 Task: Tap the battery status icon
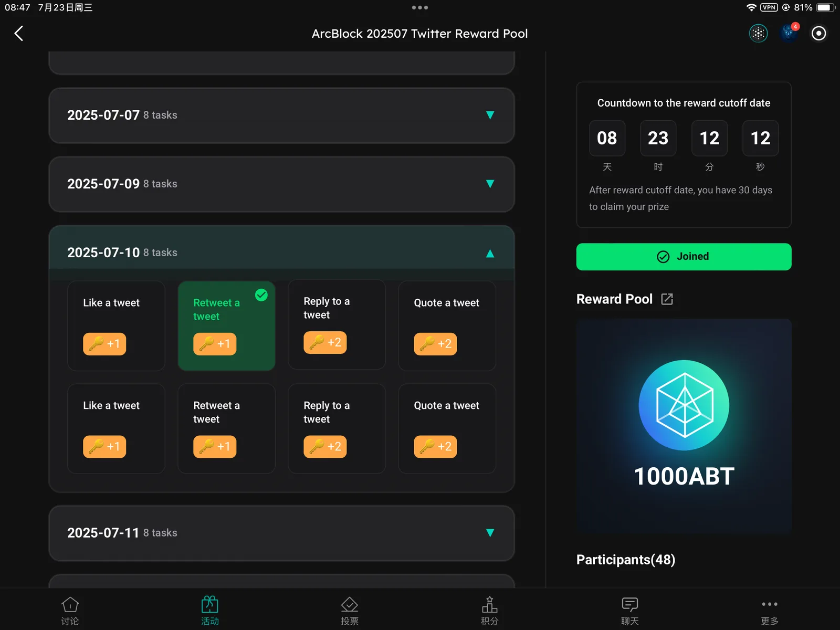825,7
